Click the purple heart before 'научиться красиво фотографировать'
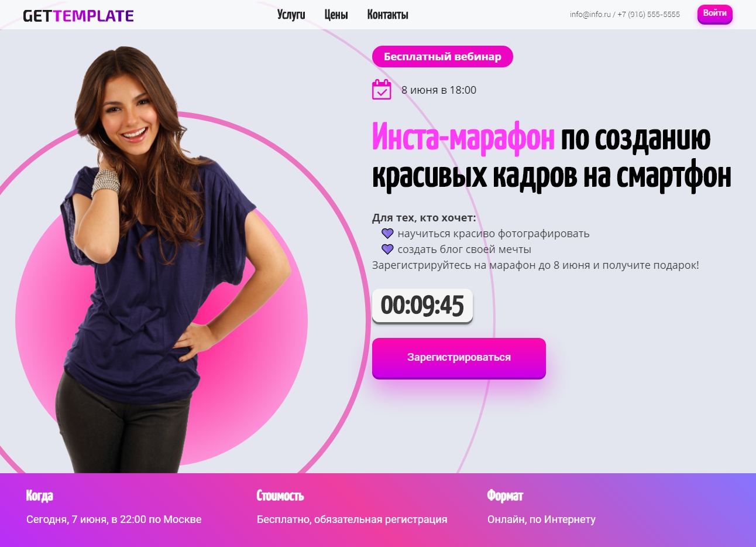Image resolution: width=756 pixels, height=547 pixels. click(x=387, y=233)
